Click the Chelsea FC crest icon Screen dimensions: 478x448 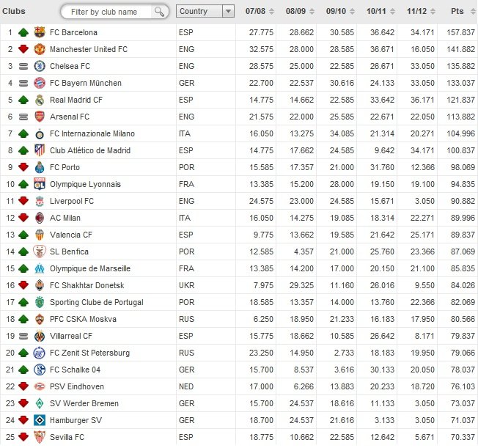click(40, 66)
